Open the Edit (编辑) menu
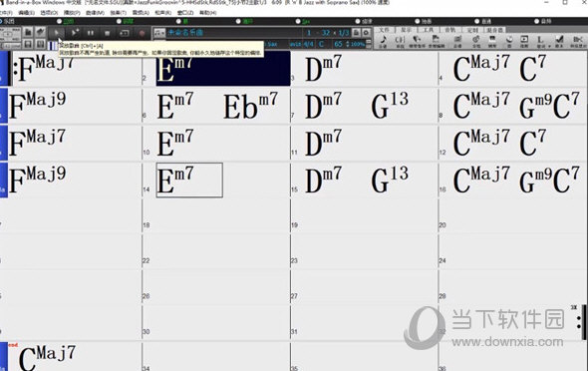Screen dimensions: 588x371 pyautogui.click(x=26, y=13)
